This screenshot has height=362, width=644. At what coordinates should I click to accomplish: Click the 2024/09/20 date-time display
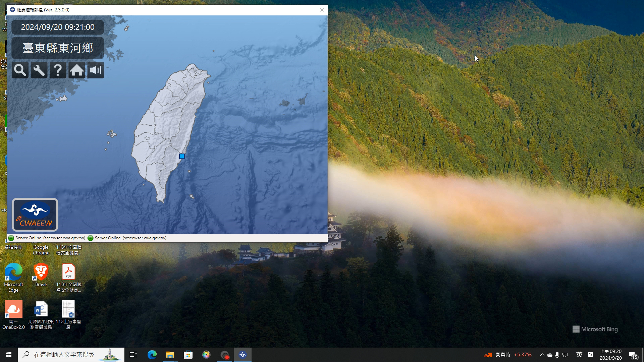pos(58,27)
